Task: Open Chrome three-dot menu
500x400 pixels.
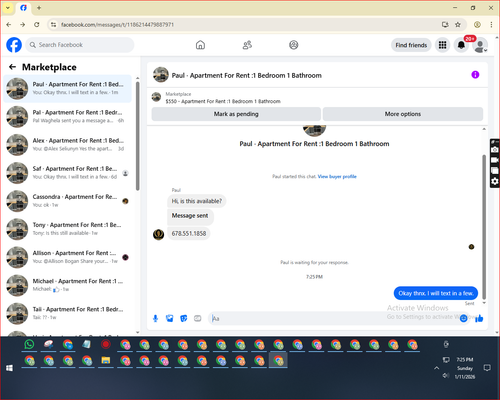Action: (x=491, y=25)
